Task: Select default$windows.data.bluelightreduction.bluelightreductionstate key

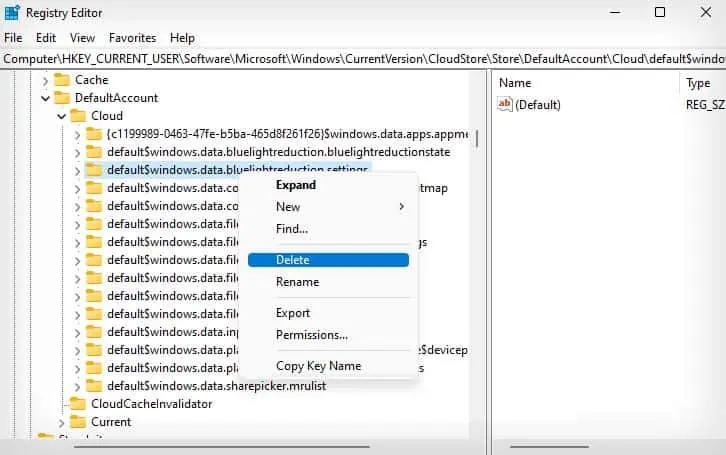Action: tap(279, 152)
